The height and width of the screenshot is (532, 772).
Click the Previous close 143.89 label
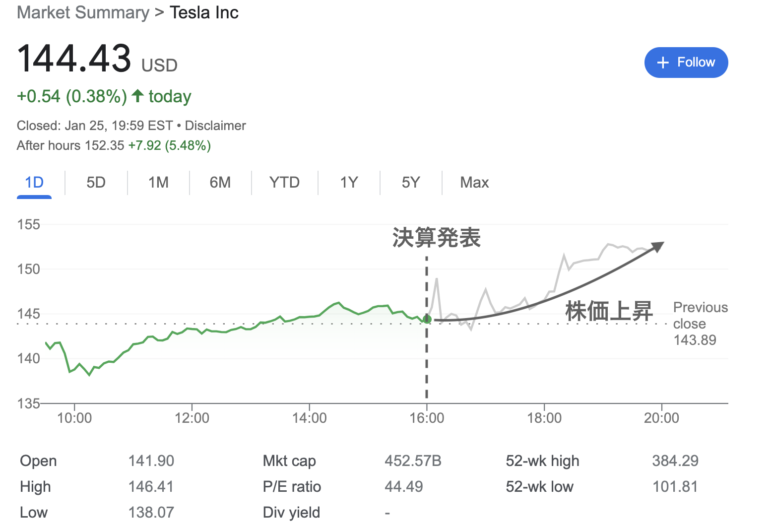point(700,324)
